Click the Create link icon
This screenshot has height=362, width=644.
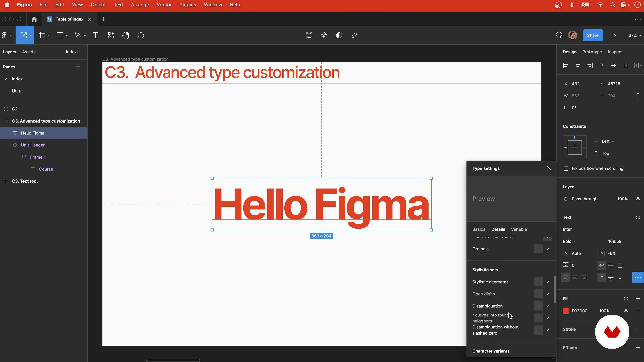[354, 36]
